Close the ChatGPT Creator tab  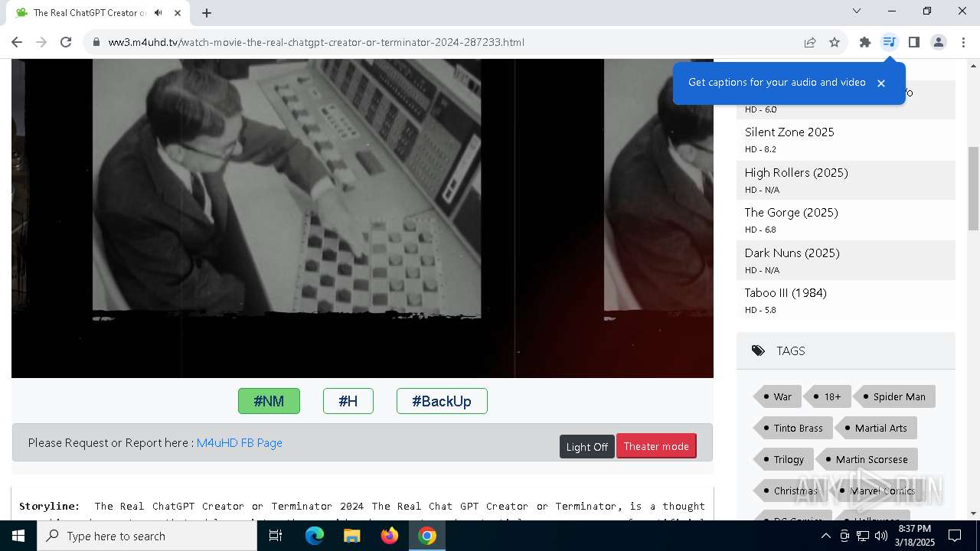coord(178,12)
